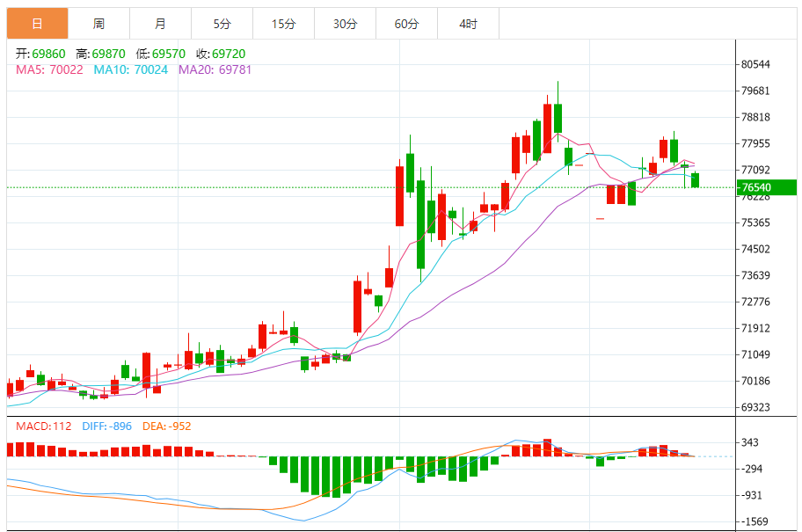The width and height of the screenshot is (802, 532).
Task: Click the 开:69860 open price value
Action: tap(40, 54)
